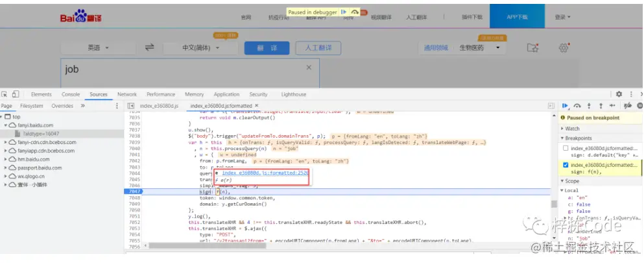Activate the inspect element picker
The width and height of the screenshot is (644, 263).
5,94
